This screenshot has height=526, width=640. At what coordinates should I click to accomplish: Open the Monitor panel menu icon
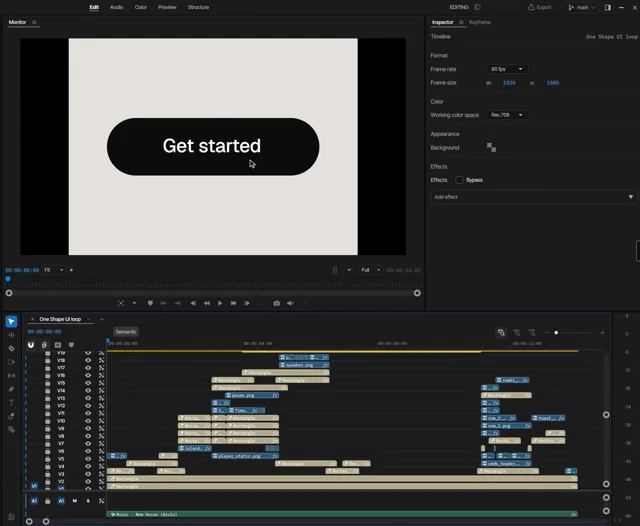(x=34, y=22)
